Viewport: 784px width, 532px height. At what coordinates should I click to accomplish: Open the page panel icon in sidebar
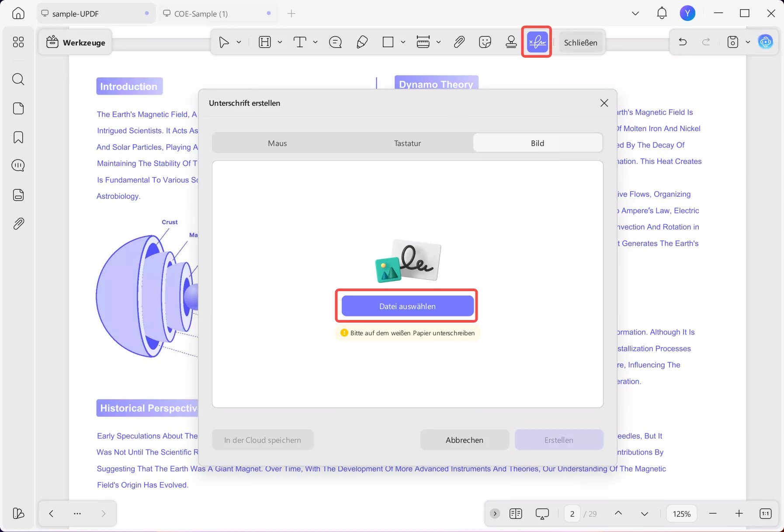pyautogui.click(x=18, y=108)
